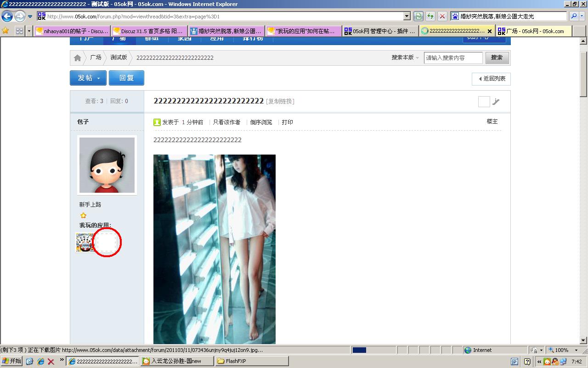Open Internet Explorer from quick launch

[40, 362]
